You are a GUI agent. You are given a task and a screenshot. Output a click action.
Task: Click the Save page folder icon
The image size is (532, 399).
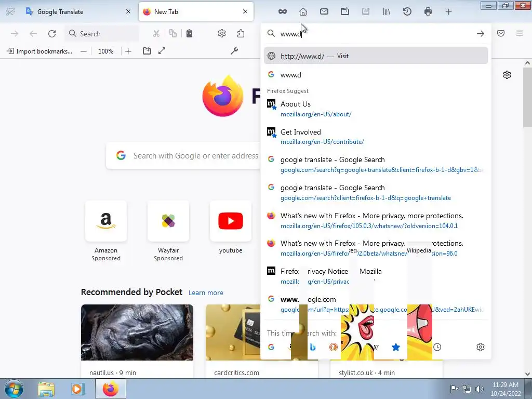[147, 51]
